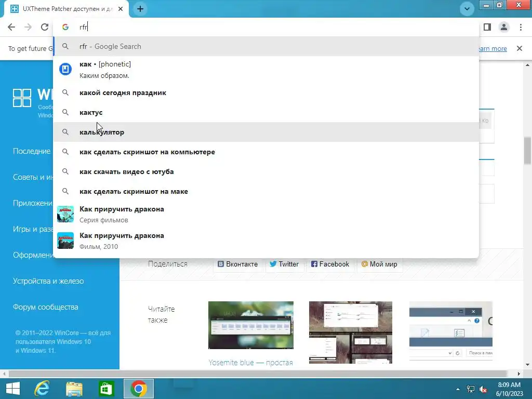
Task: Show hidden tray icons arrow
Action: (458, 389)
